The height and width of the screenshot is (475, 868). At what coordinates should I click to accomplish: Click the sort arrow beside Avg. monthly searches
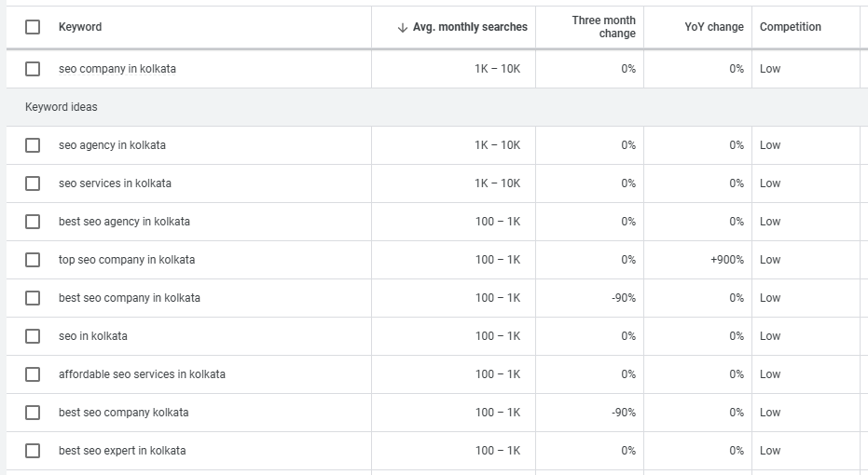click(403, 28)
